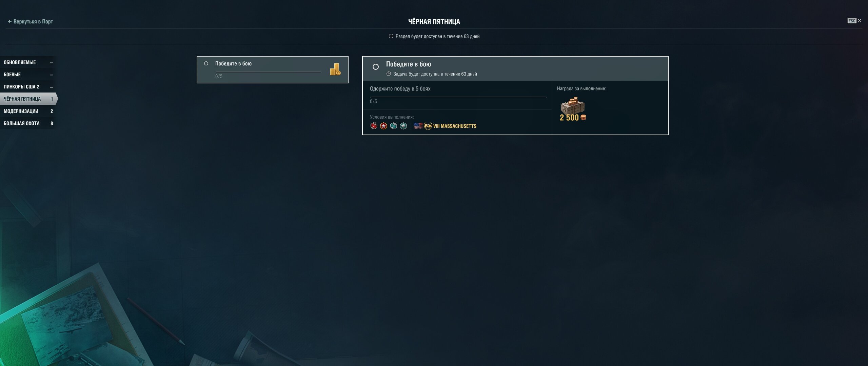Expand the ЛИНКОРЫ США 2 category
The width and height of the screenshot is (868, 366).
coord(27,87)
